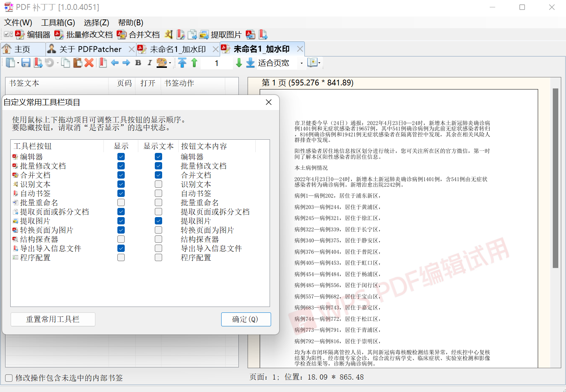
Task: Uncheck 显示 checkbox for 自动书签 row
Action: (121, 193)
